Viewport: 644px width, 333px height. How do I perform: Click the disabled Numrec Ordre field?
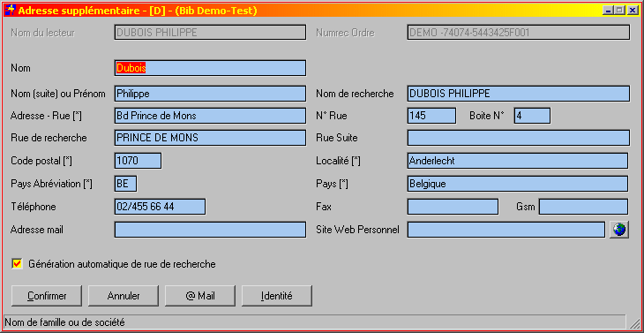click(x=519, y=33)
